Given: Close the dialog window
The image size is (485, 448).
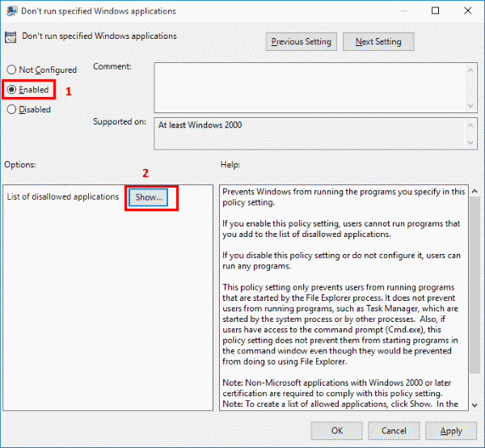Looking at the screenshot, I should pyautogui.click(x=468, y=11).
